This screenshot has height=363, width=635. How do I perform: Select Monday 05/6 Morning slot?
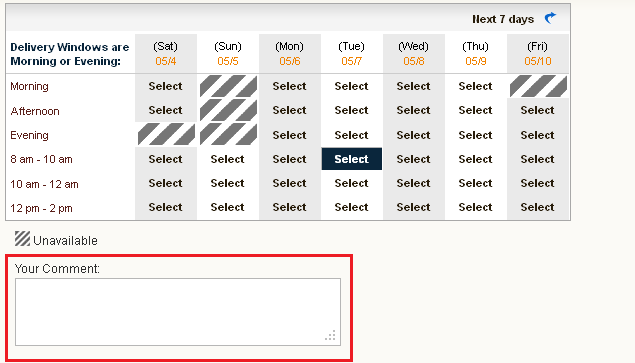coord(289,86)
